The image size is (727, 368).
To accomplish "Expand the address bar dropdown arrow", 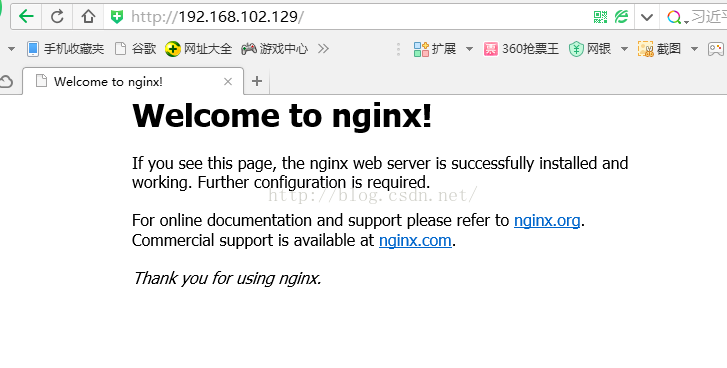I will click(x=647, y=18).
